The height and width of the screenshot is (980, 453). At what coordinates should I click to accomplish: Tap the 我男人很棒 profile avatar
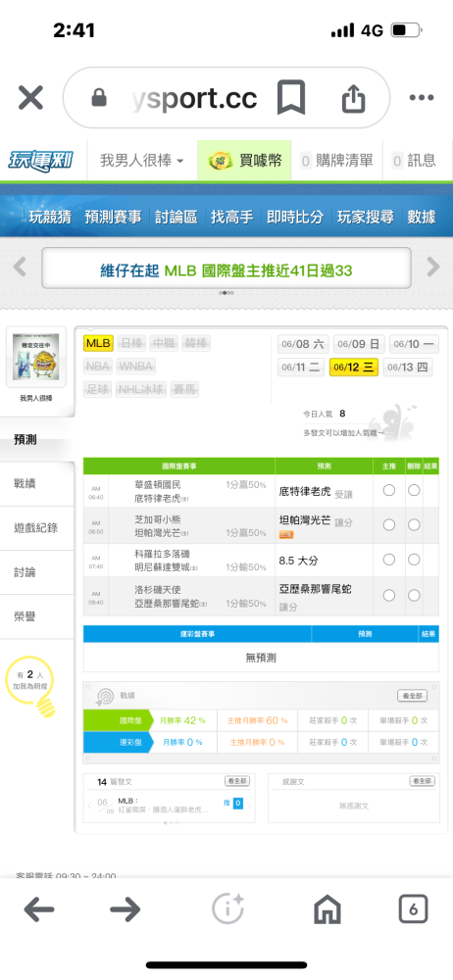click(36, 357)
